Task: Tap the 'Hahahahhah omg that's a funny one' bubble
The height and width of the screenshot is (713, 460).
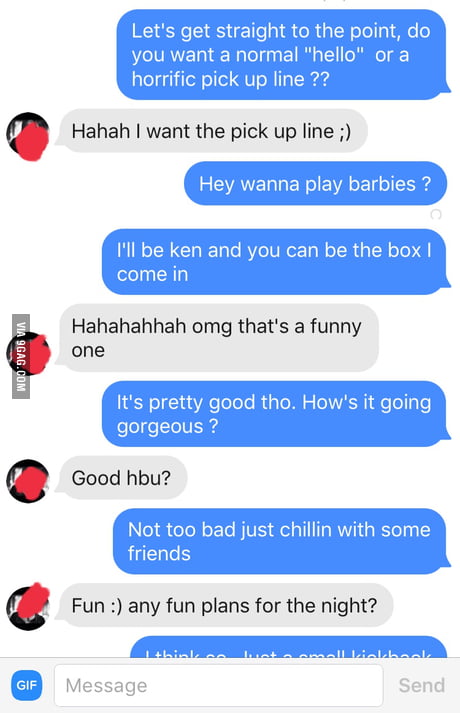Action: pyautogui.click(x=219, y=338)
